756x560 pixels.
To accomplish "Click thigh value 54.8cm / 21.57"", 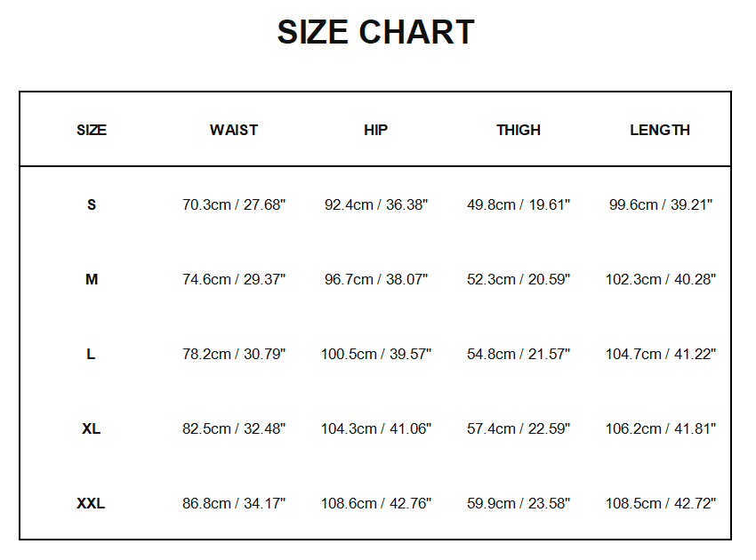I will coord(519,354).
